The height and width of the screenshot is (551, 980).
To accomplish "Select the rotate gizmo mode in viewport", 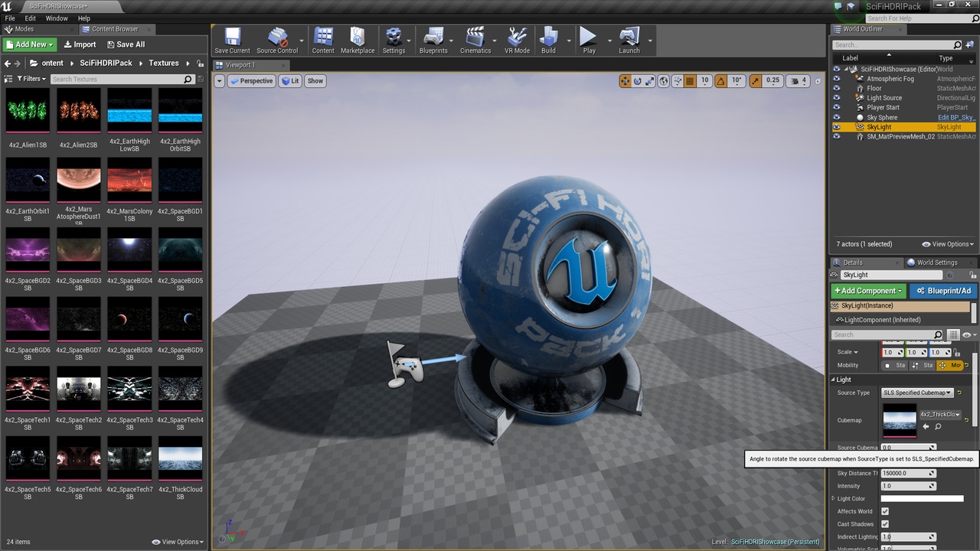I will (638, 80).
